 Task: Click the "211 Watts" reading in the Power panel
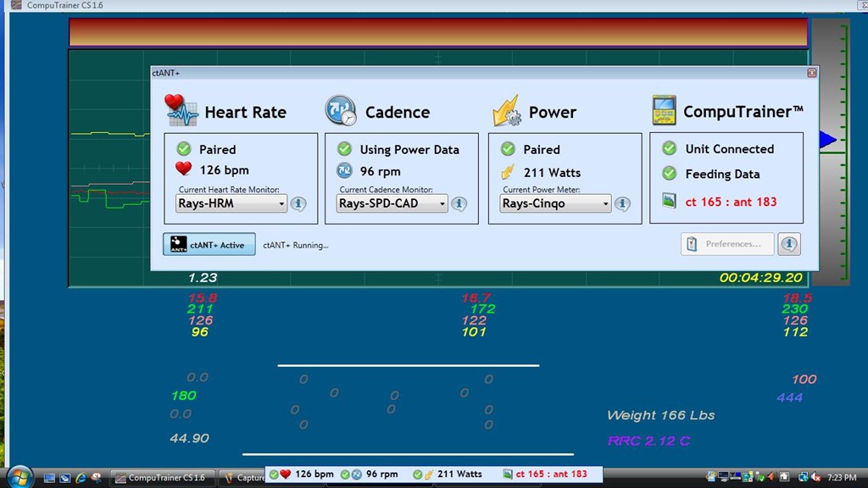[552, 173]
